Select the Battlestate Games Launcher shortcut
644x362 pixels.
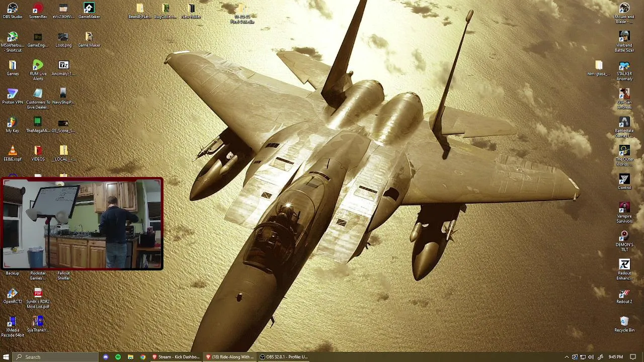point(624,128)
